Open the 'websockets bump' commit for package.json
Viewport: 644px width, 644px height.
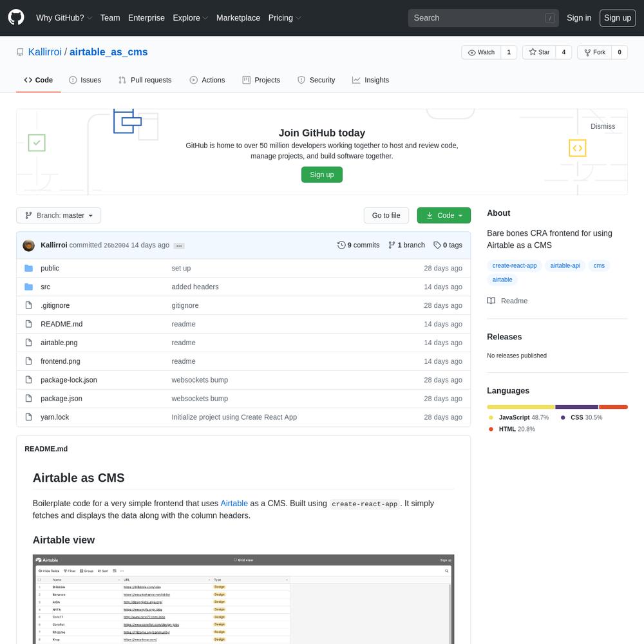coord(200,399)
